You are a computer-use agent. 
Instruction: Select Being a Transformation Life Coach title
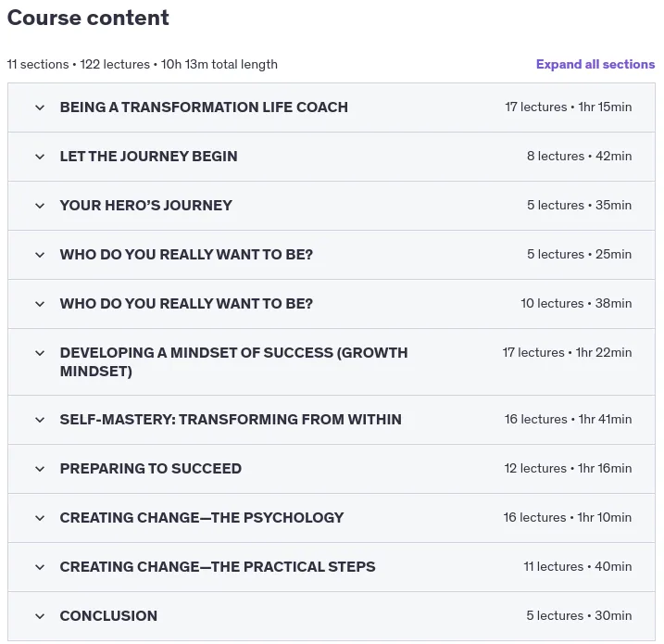[204, 107]
